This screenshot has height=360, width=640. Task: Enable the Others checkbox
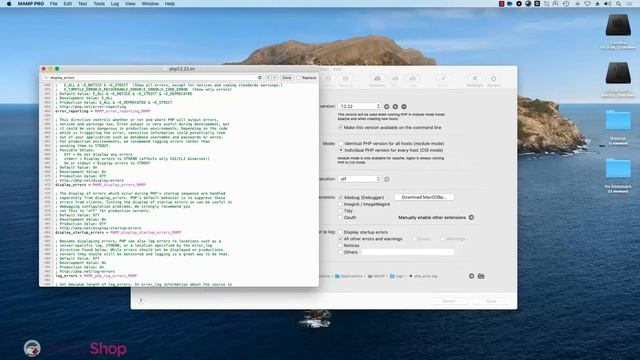(x=340, y=252)
